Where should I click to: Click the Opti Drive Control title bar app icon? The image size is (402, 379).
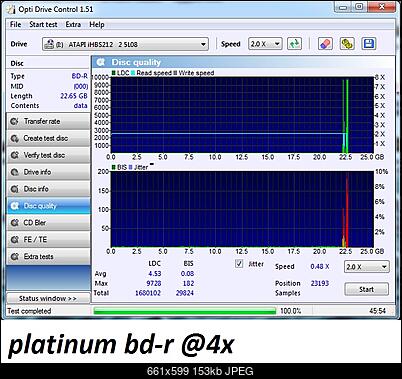11,9
